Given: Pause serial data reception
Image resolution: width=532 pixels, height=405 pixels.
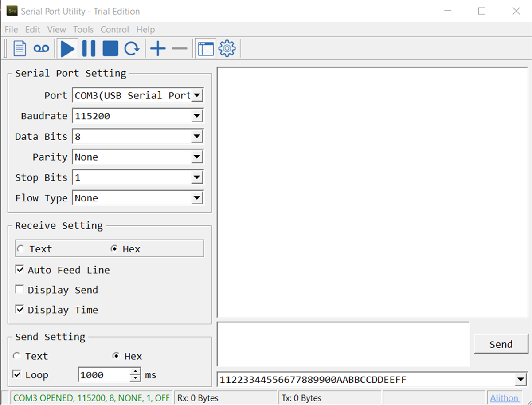Looking at the screenshot, I should click(x=89, y=48).
